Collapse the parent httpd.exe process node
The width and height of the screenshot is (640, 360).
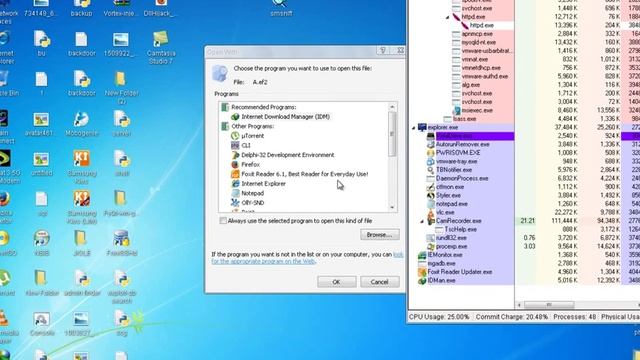coord(447,17)
